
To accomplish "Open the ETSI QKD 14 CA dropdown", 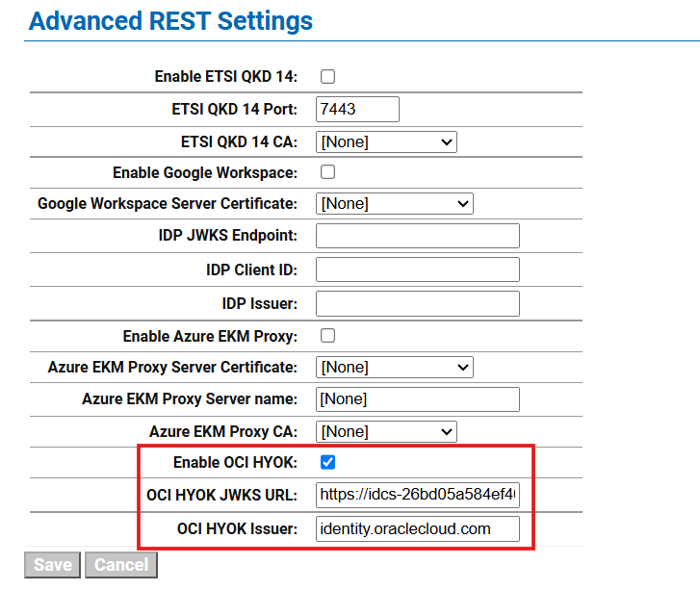I will pos(386,141).
